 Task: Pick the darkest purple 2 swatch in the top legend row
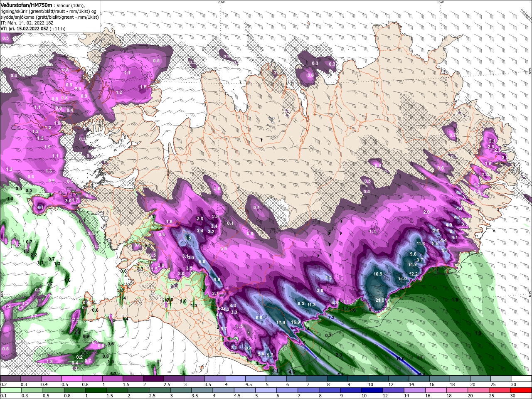point(153,379)
